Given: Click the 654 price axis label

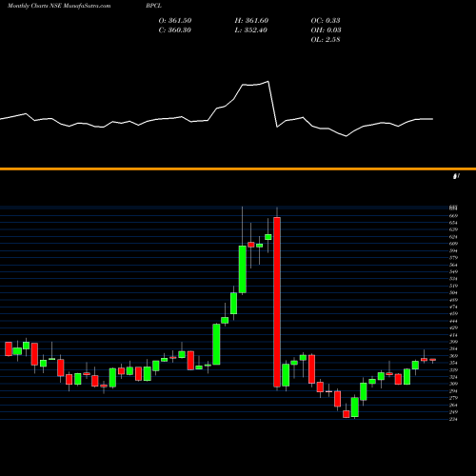Looking at the screenshot, I should pyautogui.click(x=453, y=223).
